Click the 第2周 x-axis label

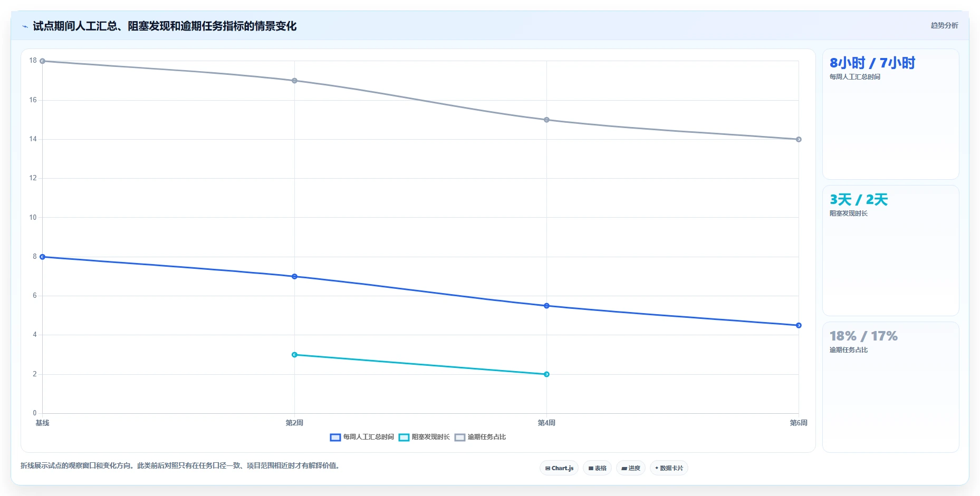[294, 423]
